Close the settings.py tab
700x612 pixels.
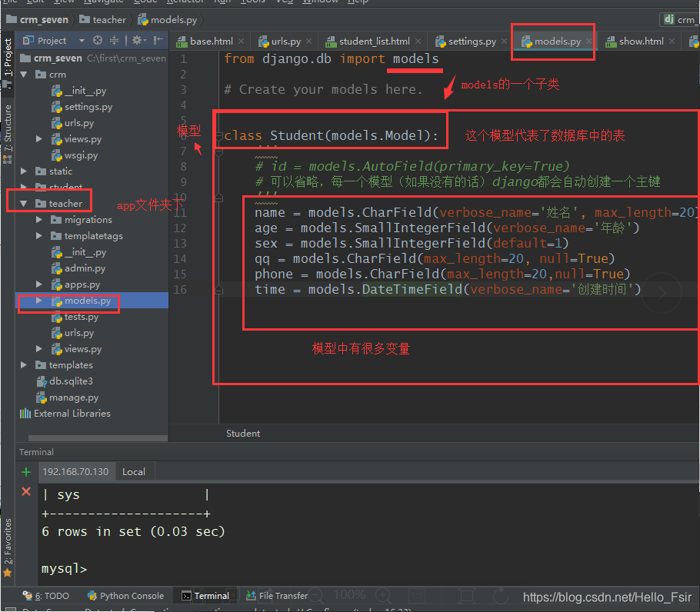504,41
